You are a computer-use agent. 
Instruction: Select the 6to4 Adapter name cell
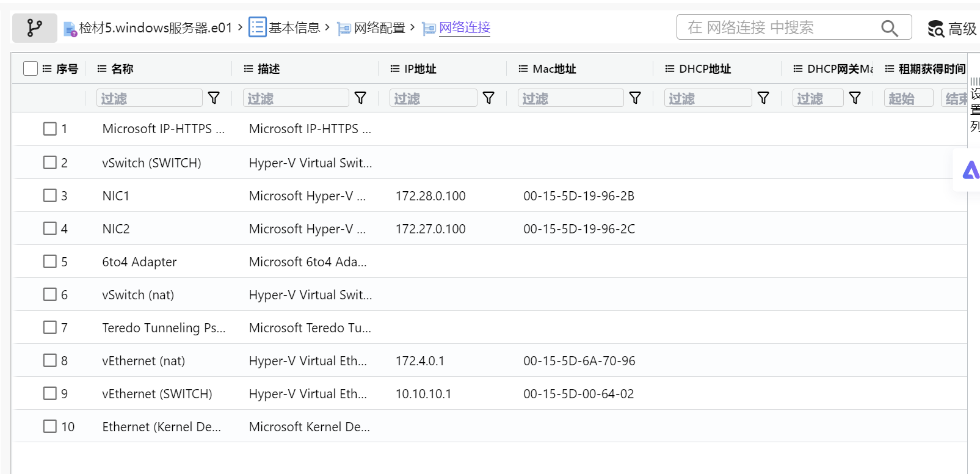click(139, 262)
